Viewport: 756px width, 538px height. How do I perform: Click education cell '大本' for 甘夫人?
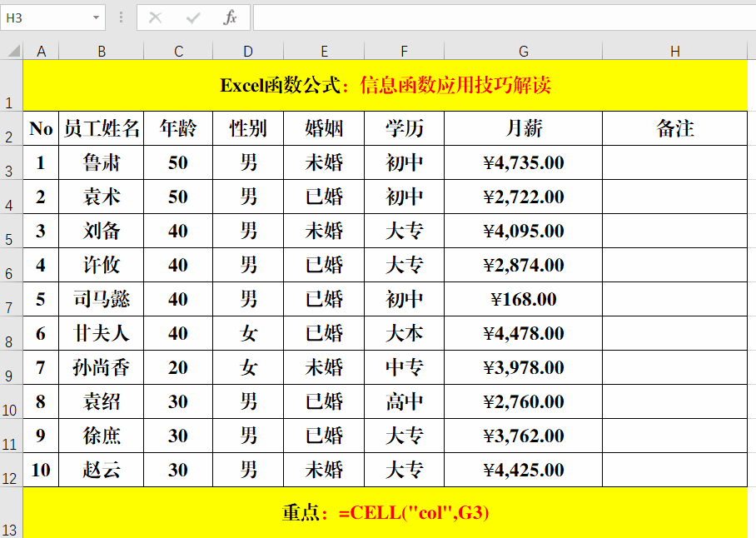(x=404, y=333)
